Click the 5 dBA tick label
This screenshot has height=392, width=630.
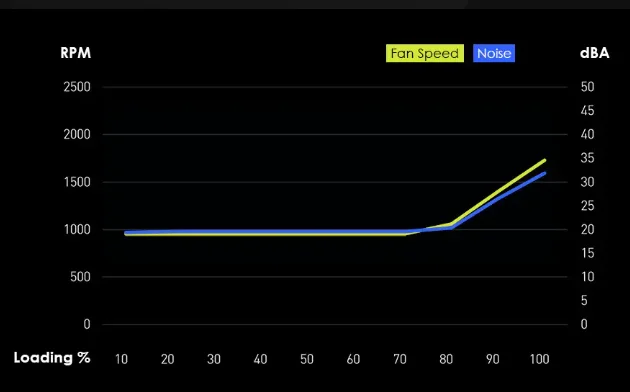[584, 300]
